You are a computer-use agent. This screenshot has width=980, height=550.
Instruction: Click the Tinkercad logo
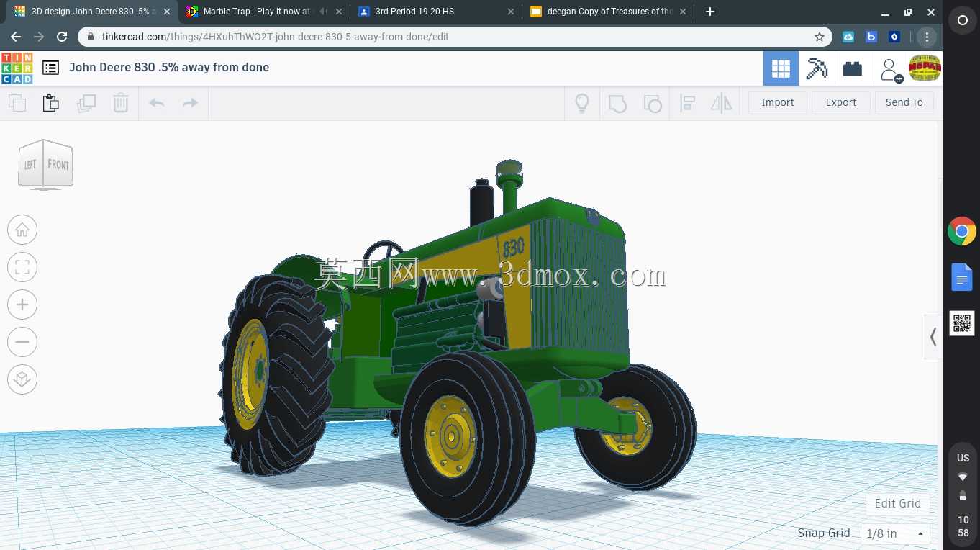tap(17, 68)
